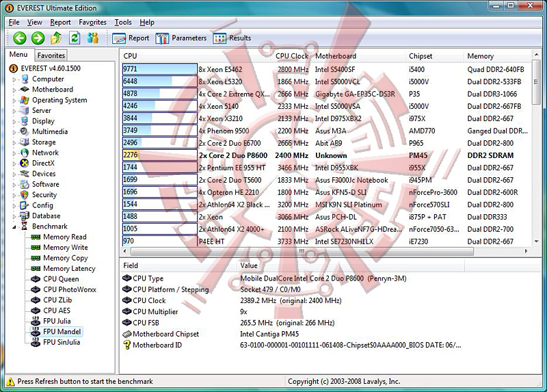Switch to the Favorites tab
547x392 pixels.
[51, 55]
